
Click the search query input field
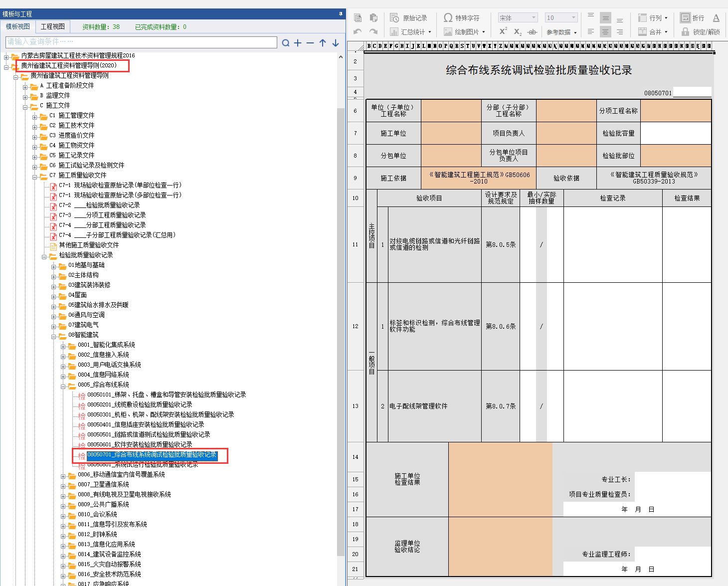(142, 42)
